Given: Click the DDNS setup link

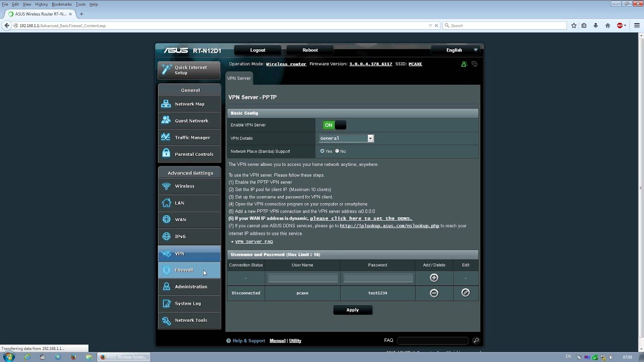Looking at the screenshot, I should click(x=361, y=219).
